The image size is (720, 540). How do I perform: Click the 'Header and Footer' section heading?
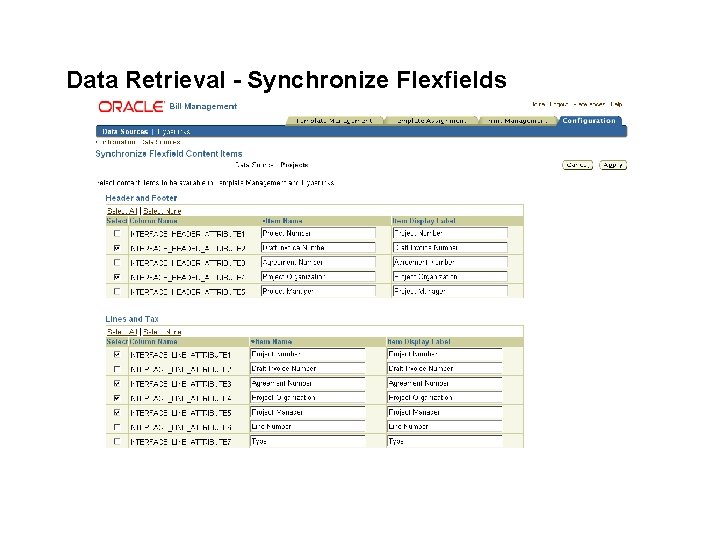coord(141,198)
